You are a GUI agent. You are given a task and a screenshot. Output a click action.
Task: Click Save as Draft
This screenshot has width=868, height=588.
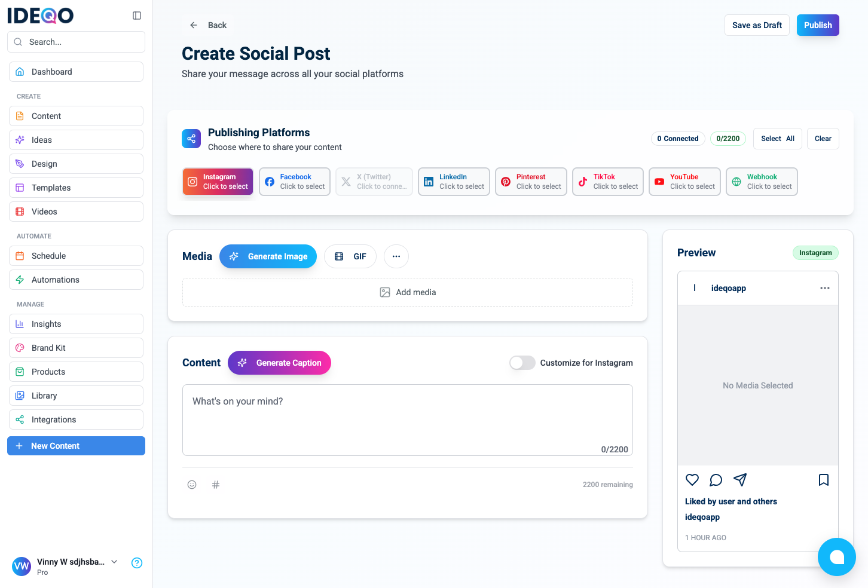[757, 25]
